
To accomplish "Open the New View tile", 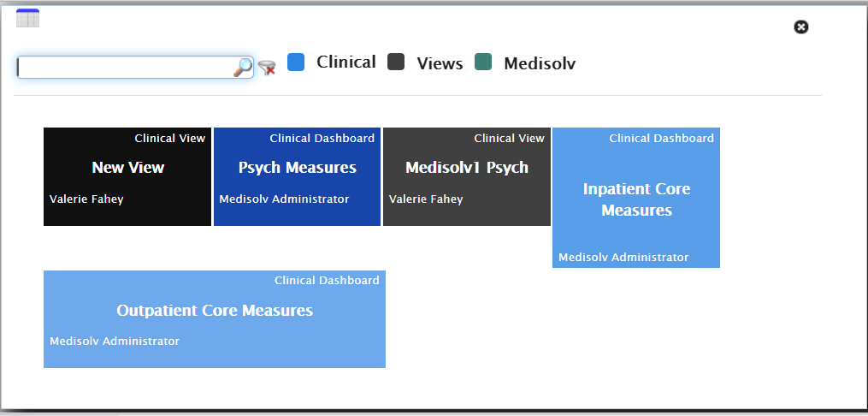I will tap(127, 176).
